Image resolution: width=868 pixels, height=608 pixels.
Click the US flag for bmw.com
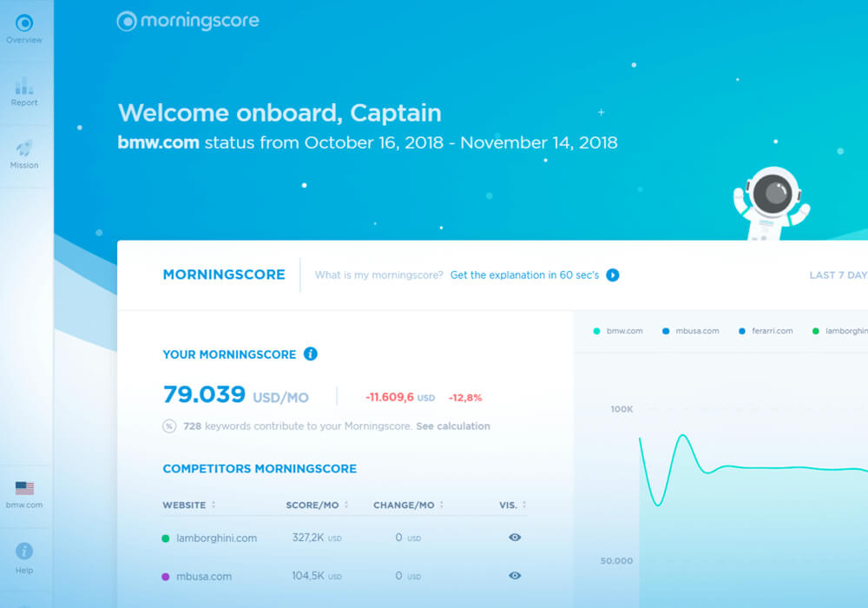pyautogui.click(x=24, y=487)
